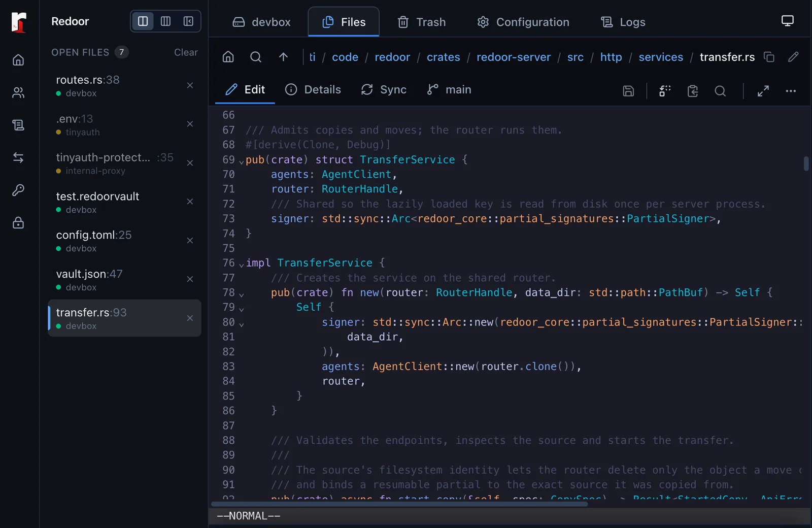Image resolution: width=812 pixels, height=528 pixels.
Task: Save the file with disk icon
Action: (x=628, y=91)
